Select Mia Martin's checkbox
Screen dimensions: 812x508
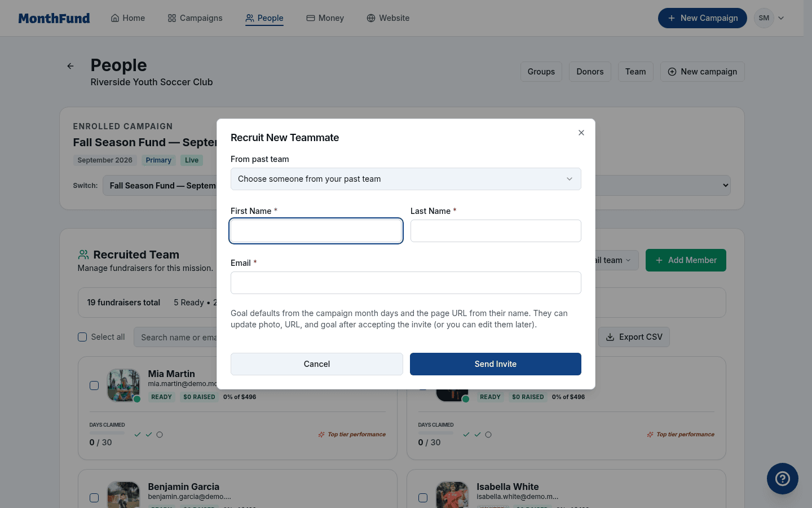coord(94,386)
